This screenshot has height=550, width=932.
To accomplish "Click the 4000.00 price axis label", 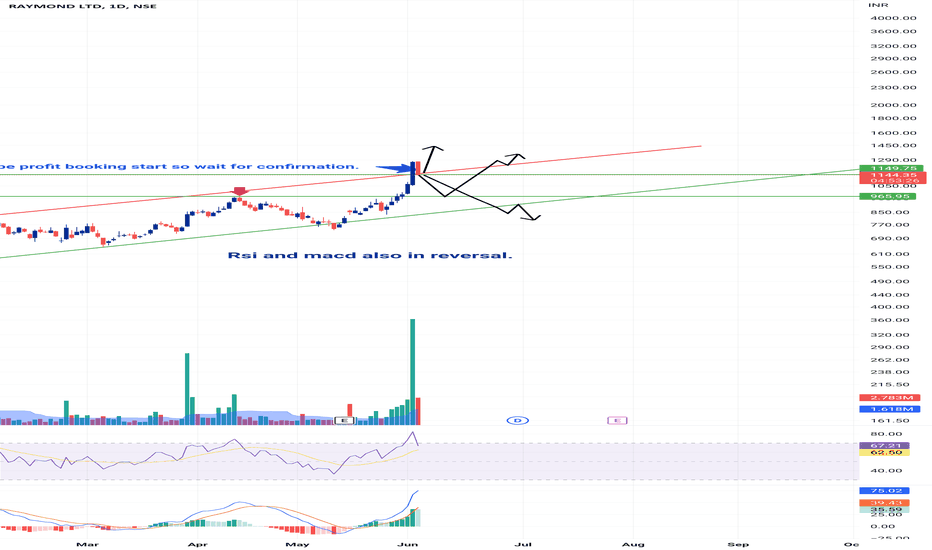I will [893, 18].
